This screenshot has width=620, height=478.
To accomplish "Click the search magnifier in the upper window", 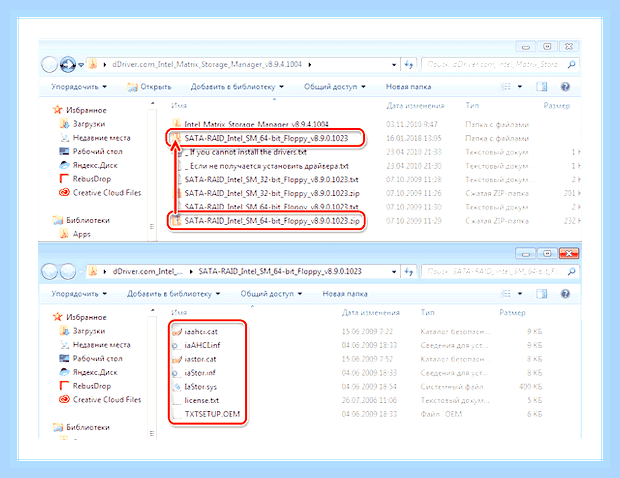I will point(571,64).
